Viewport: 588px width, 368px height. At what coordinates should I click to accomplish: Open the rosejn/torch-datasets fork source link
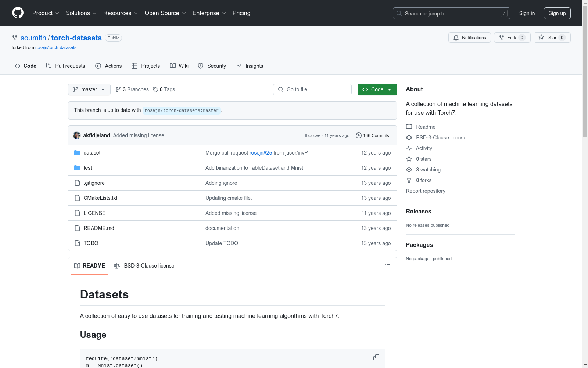coord(56,47)
